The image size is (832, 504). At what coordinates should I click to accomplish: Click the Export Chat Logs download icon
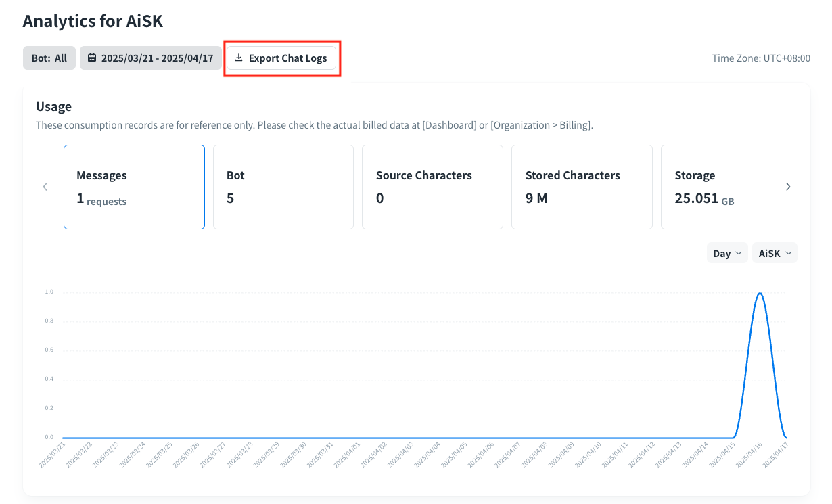click(x=239, y=58)
